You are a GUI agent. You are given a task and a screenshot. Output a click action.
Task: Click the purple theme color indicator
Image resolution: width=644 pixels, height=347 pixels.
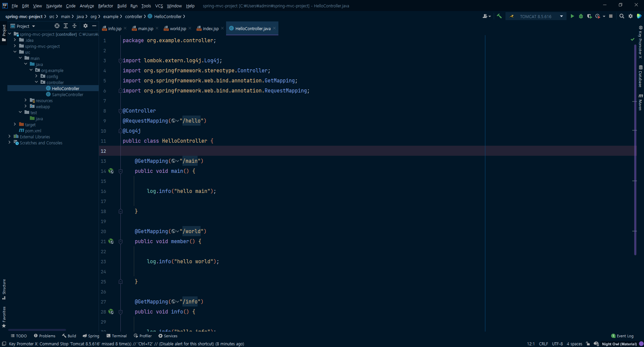tap(641, 344)
